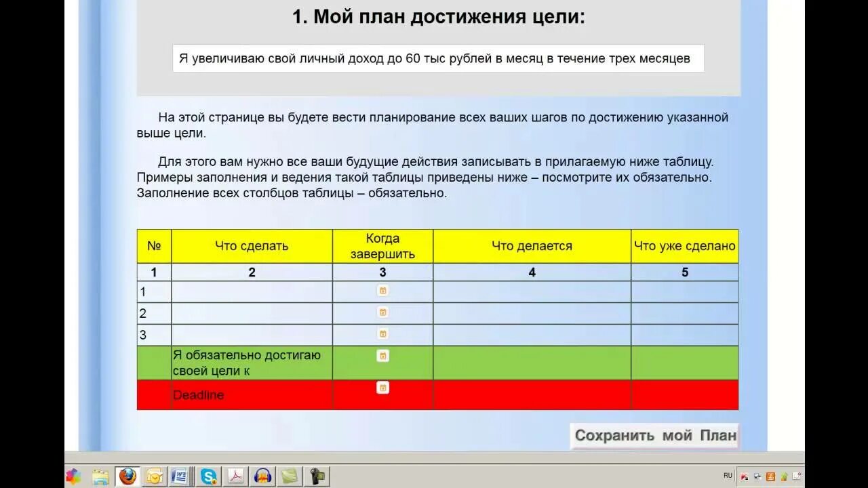Open the calendar icon in row 1
This screenshot has height=488, width=868.
(382, 290)
